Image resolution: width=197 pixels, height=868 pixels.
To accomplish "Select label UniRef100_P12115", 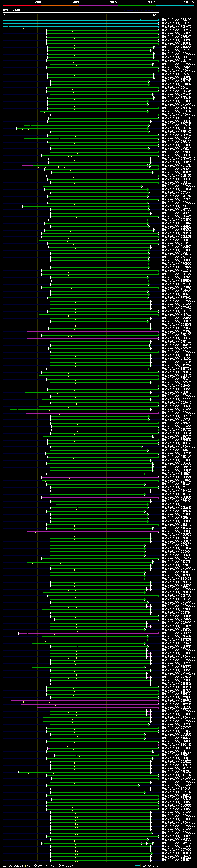I will (x=177, y=50).
